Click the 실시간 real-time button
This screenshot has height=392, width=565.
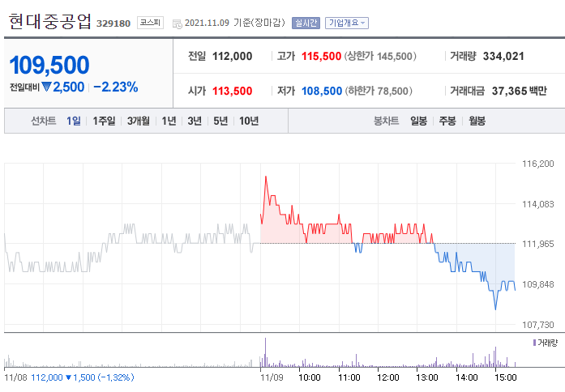(306, 23)
